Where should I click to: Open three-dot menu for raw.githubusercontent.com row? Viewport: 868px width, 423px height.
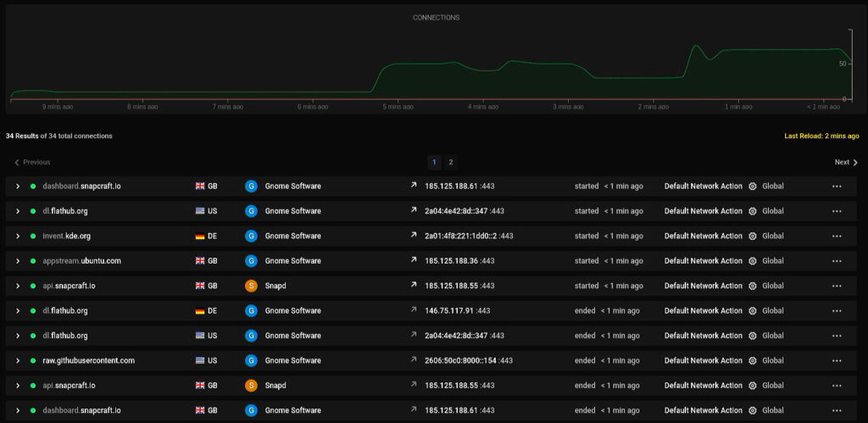pyautogui.click(x=836, y=361)
